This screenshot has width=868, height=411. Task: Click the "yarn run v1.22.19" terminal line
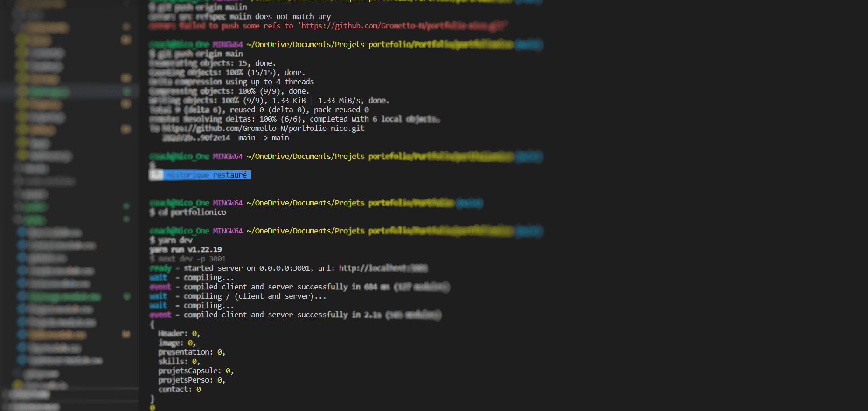(x=186, y=249)
